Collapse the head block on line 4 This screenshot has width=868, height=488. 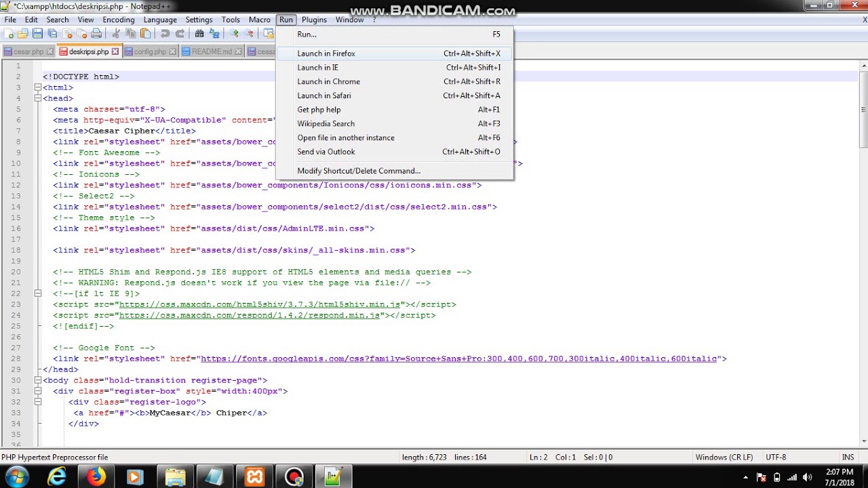[37, 98]
